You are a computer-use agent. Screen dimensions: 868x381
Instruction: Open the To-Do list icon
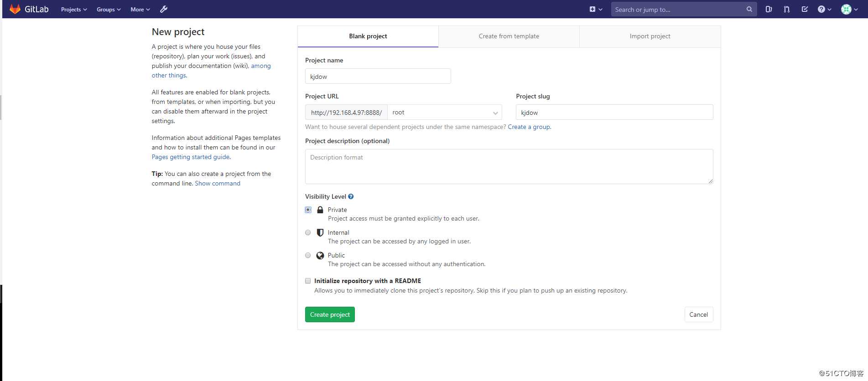[805, 9]
